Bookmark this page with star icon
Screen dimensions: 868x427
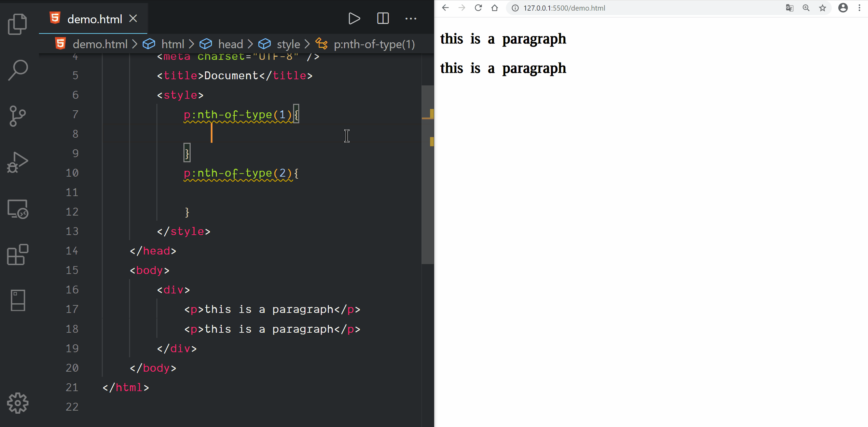click(822, 8)
